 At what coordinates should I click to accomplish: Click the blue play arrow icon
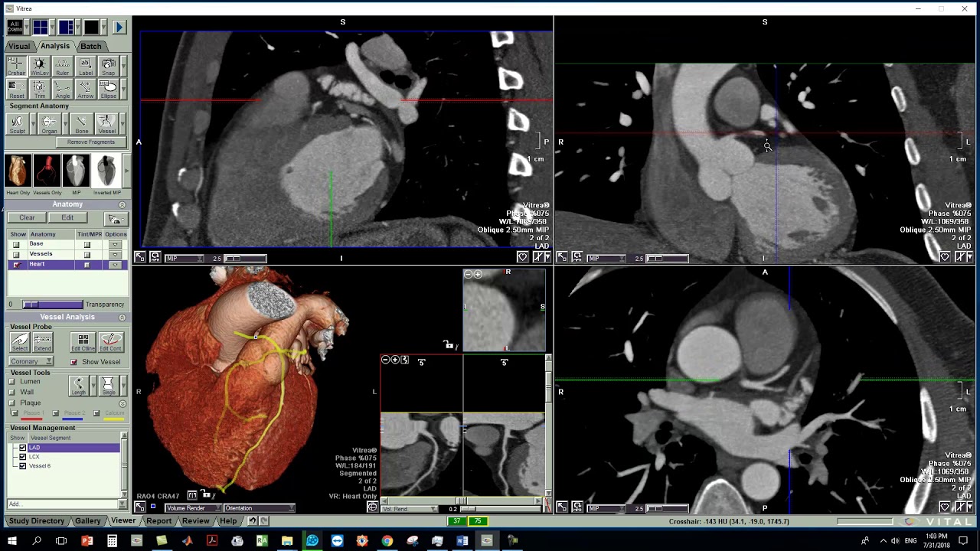[x=119, y=28]
